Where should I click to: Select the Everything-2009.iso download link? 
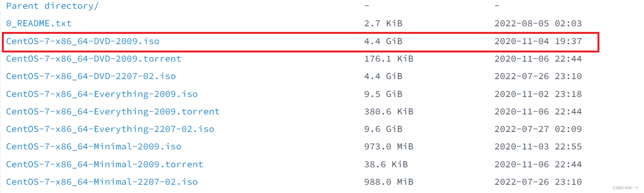click(x=102, y=94)
